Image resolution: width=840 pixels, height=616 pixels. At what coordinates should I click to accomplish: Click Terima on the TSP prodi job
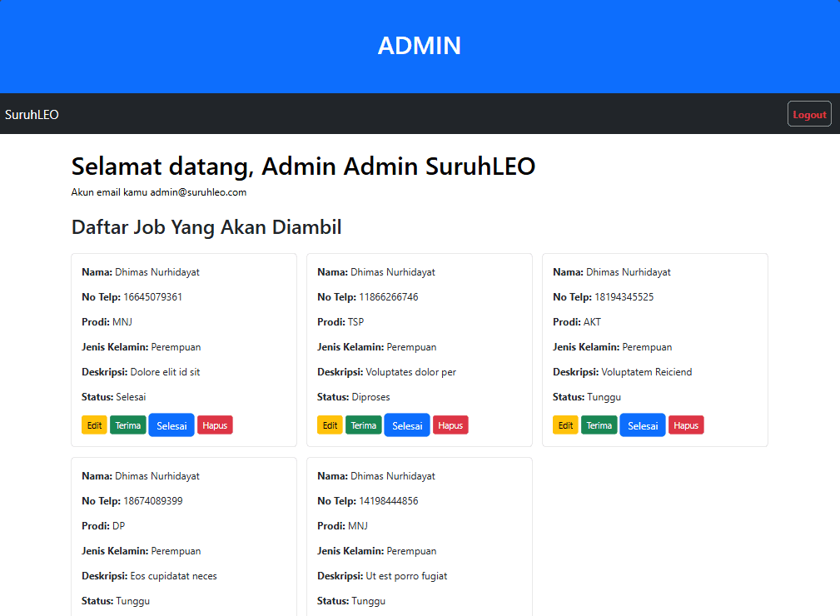364,425
